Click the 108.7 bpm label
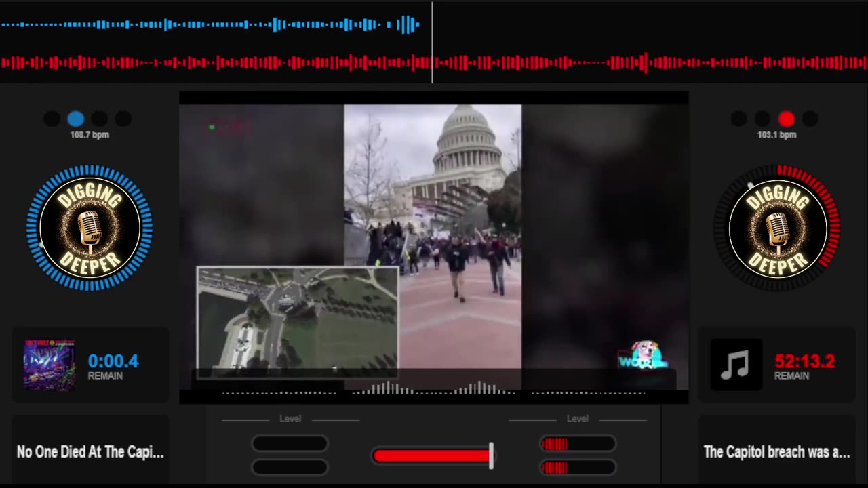 pos(90,135)
